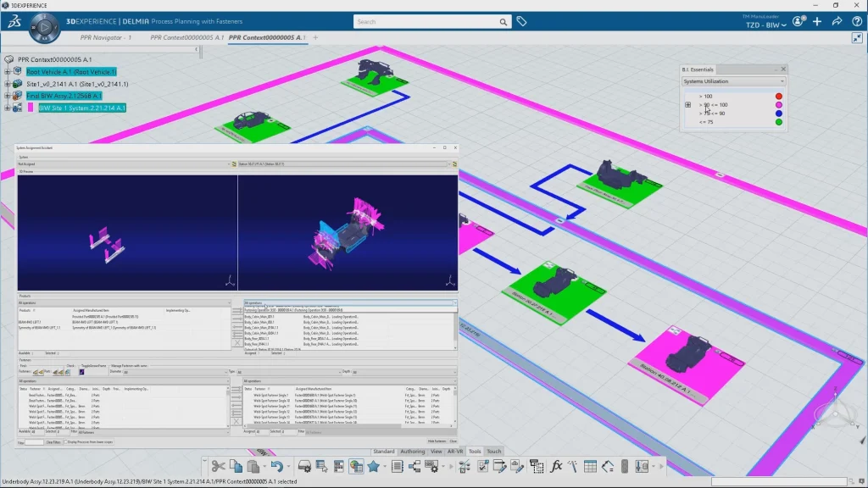Click the Cut scissors icon
The height and width of the screenshot is (488, 868).
point(218,466)
